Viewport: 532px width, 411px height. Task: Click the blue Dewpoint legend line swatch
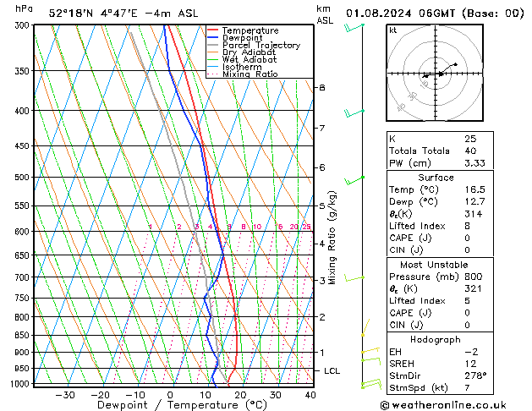click(x=212, y=37)
